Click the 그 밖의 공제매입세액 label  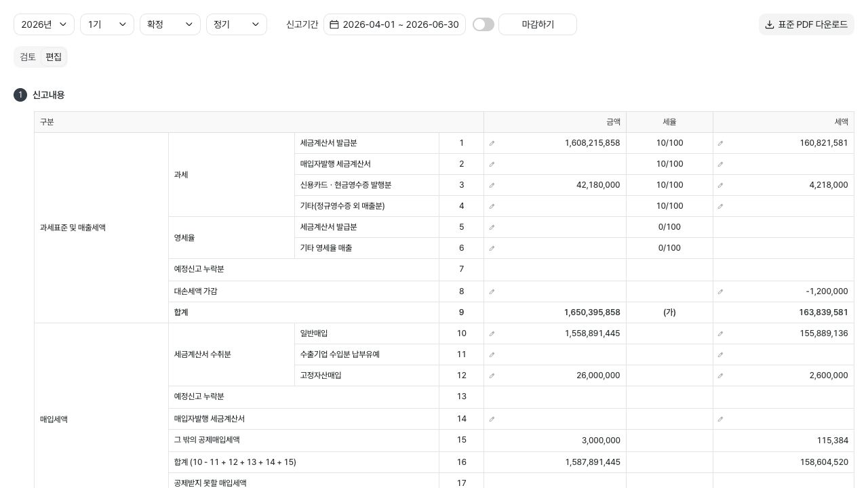click(x=207, y=441)
